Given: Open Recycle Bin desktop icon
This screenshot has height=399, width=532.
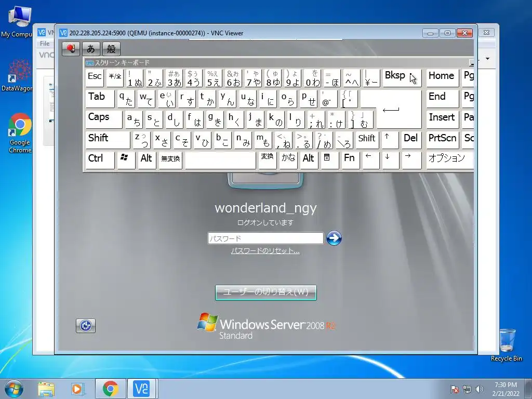Looking at the screenshot, I should [x=506, y=345].
